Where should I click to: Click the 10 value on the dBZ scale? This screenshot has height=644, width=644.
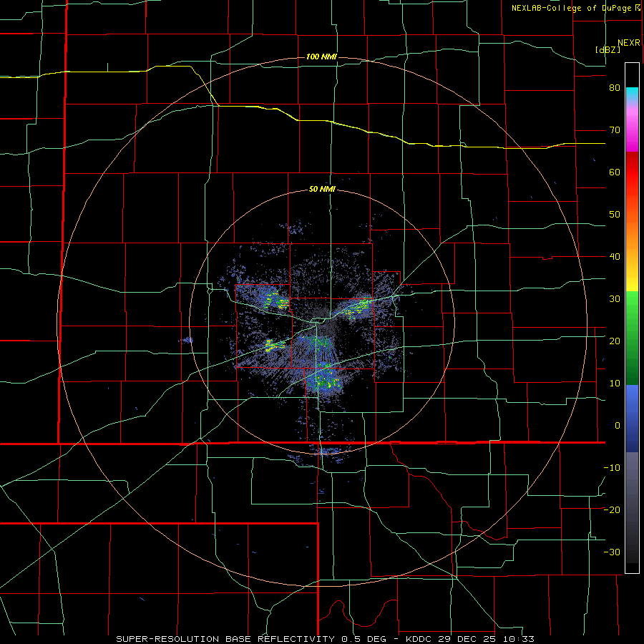(615, 384)
